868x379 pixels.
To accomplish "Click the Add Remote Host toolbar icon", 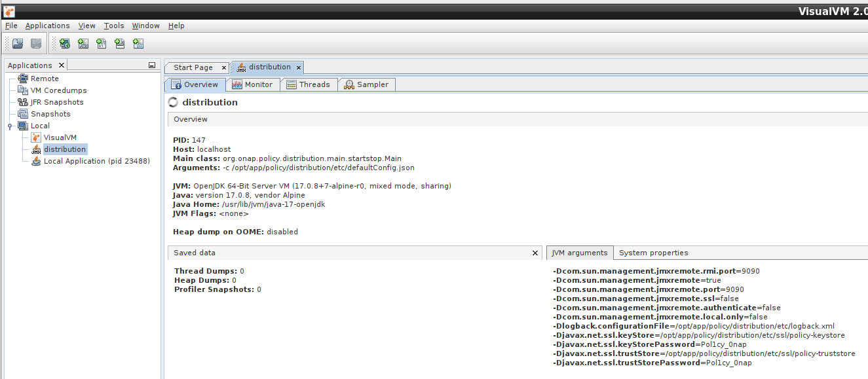I will [x=65, y=44].
